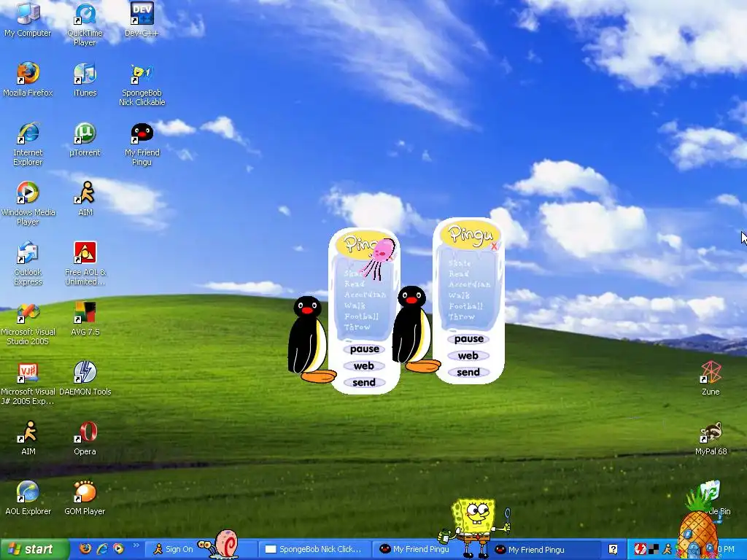Select the Outlook Express desktop icon
The height and width of the screenshot is (560, 747).
(x=28, y=264)
